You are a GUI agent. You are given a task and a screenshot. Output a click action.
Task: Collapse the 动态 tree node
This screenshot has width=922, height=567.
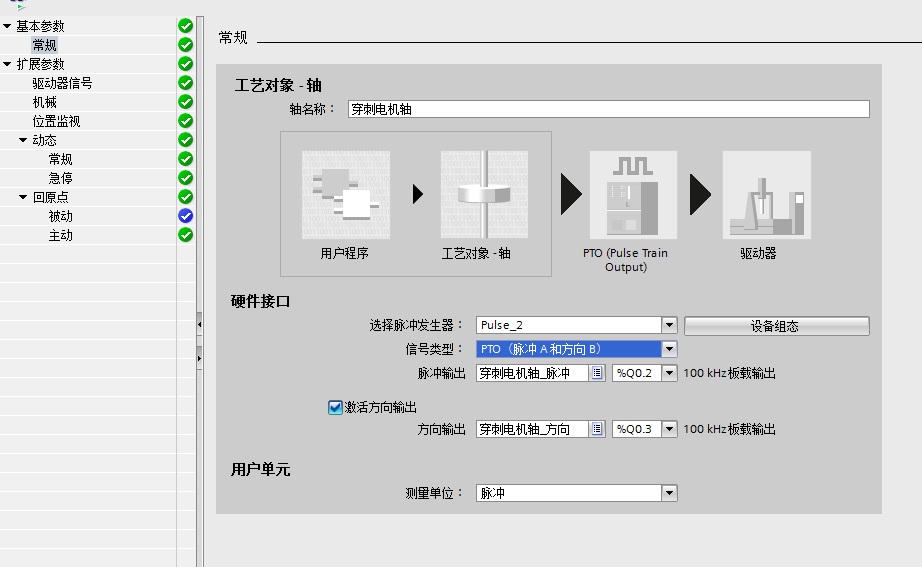tap(23, 140)
